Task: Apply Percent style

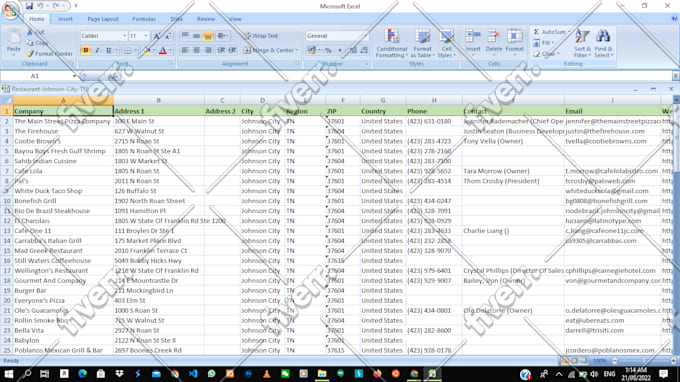Action: (x=328, y=51)
